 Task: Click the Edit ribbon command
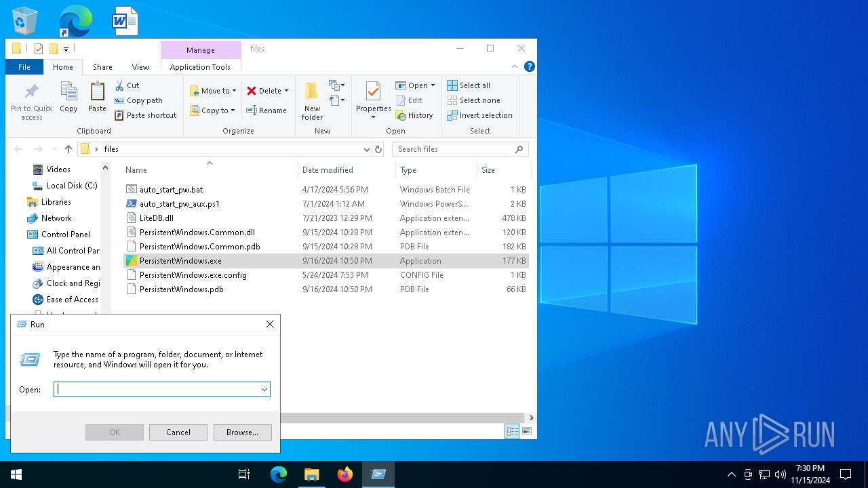pyautogui.click(x=410, y=100)
